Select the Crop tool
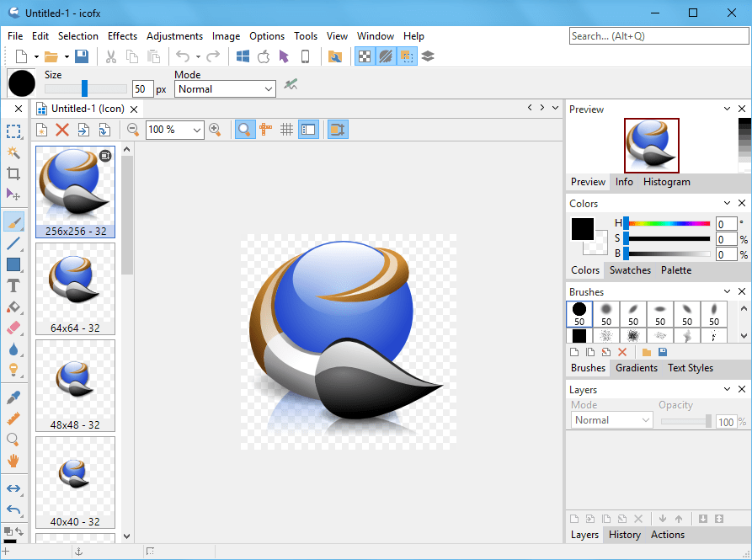This screenshot has width=752, height=560. click(x=13, y=173)
